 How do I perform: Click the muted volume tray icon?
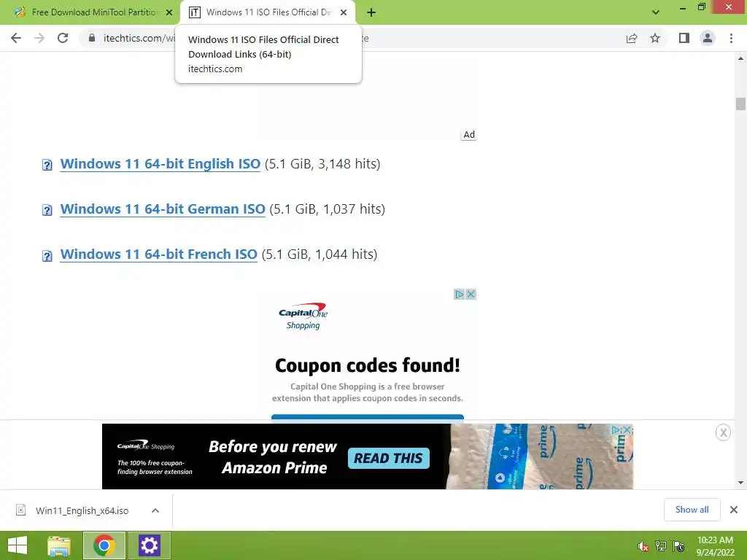point(643,546)
